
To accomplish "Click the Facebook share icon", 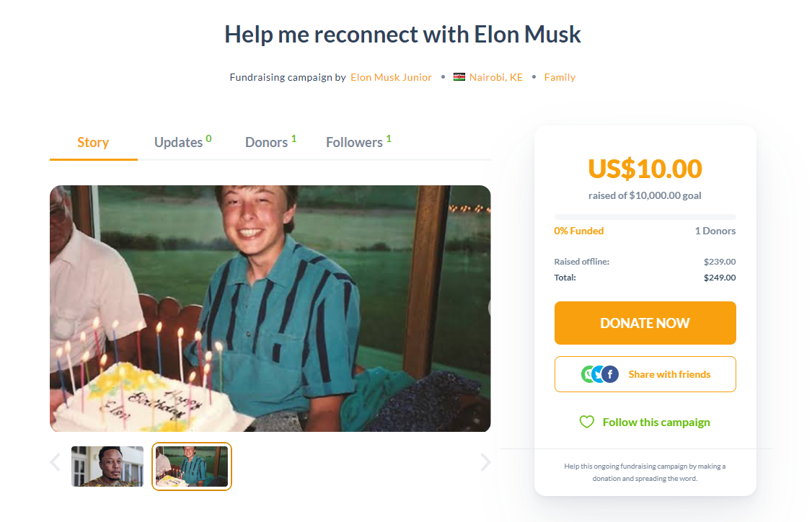I will (x=611, y=374).
